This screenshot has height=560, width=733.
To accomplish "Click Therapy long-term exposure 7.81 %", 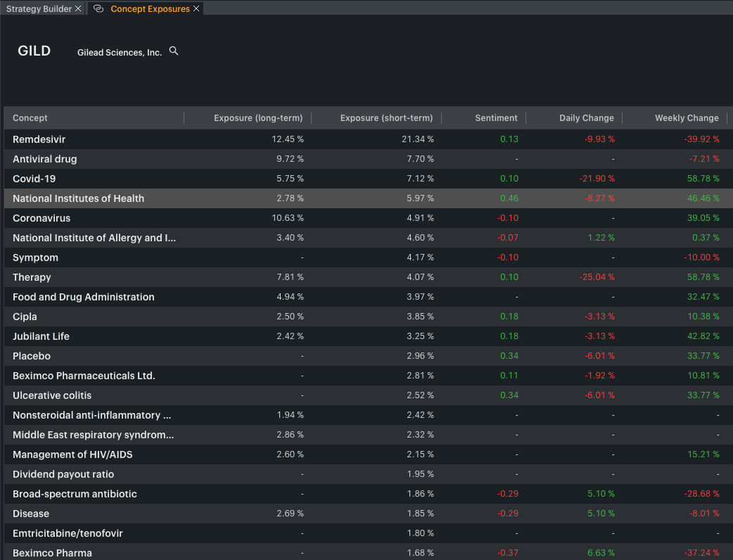I will pyautogui.click(x=290, y=277).
